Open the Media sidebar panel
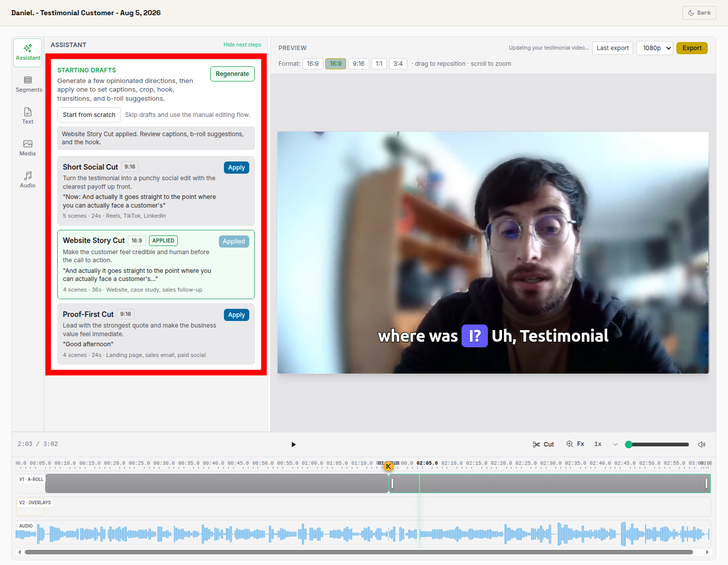Image resolution: width=728 pixels, height=565 pixels. click(x=28, y=148)
